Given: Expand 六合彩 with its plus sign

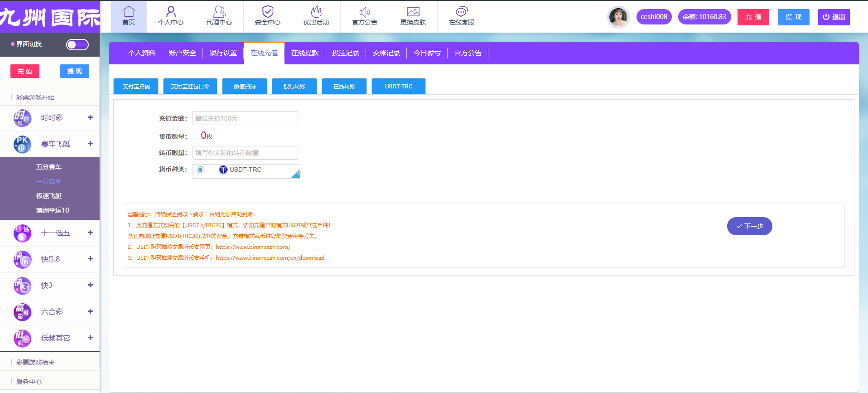Looking at the screenshot, I should click(x=90, y=311).
